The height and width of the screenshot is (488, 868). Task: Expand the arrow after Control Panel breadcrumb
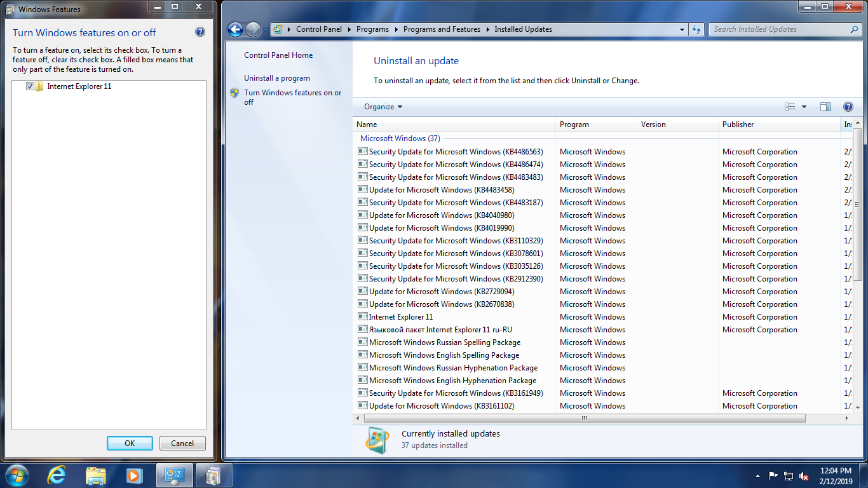349,29
